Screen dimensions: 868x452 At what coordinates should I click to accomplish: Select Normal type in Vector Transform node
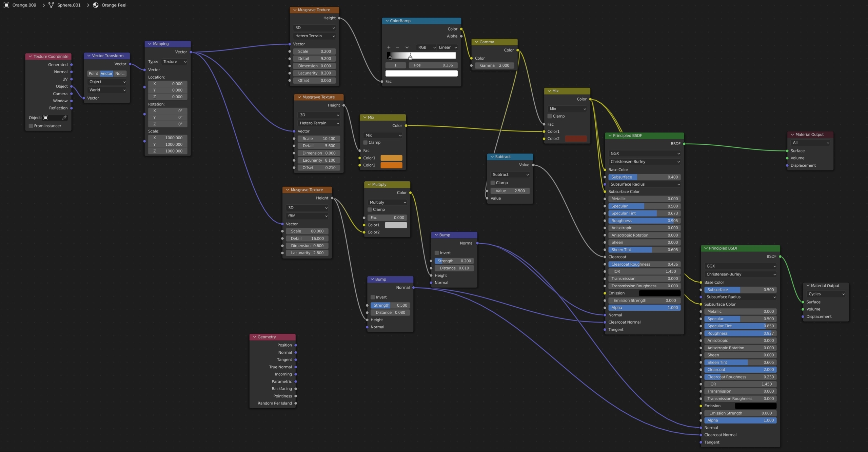[120, 74]
